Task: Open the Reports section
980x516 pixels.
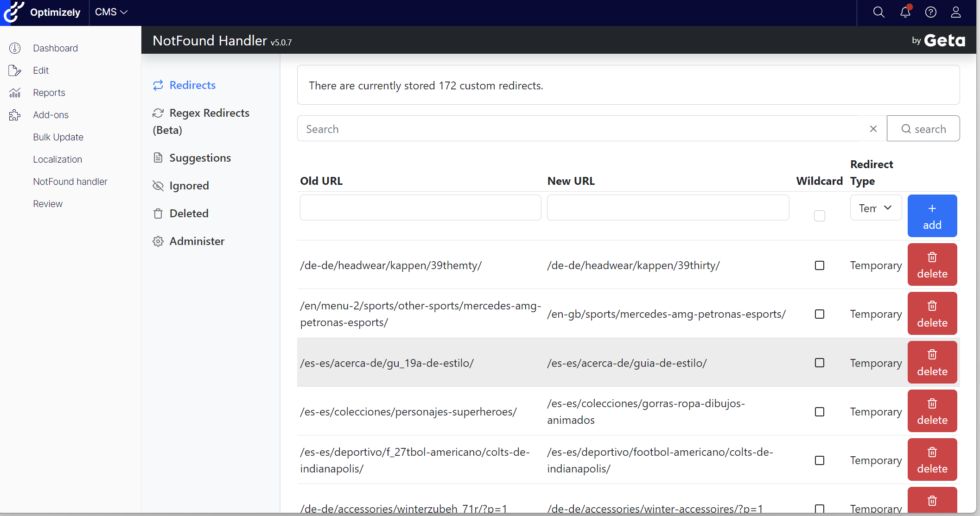Action: point(49,92)
